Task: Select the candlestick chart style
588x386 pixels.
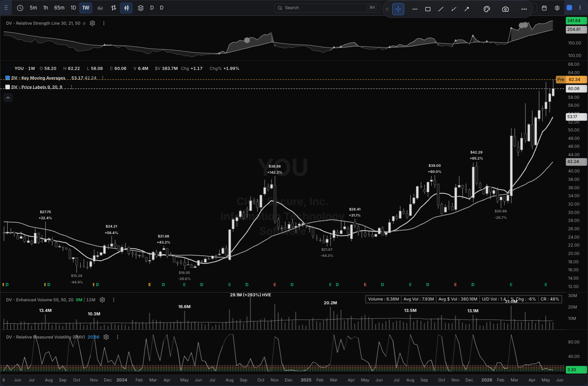Action: [127, 8]
